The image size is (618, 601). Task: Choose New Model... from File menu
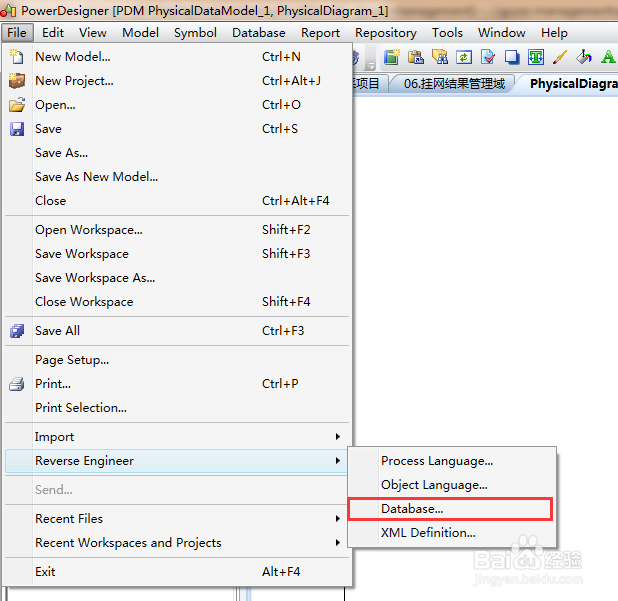coord(177,57)
